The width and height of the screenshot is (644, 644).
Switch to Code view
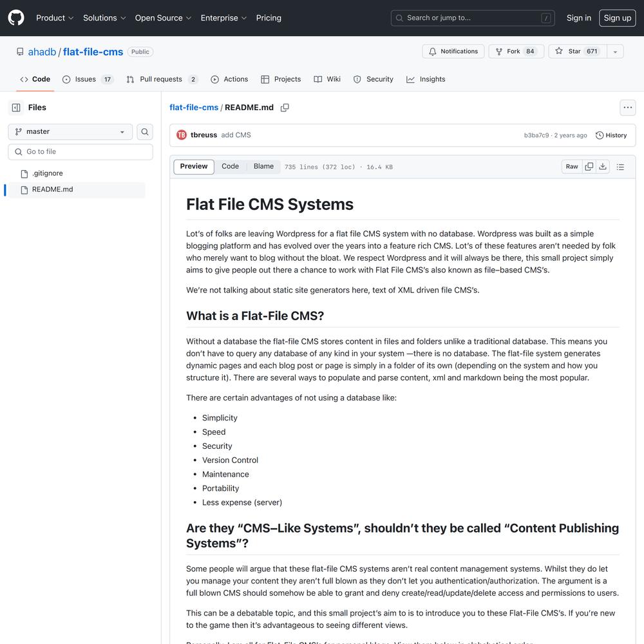pos(230,166)
